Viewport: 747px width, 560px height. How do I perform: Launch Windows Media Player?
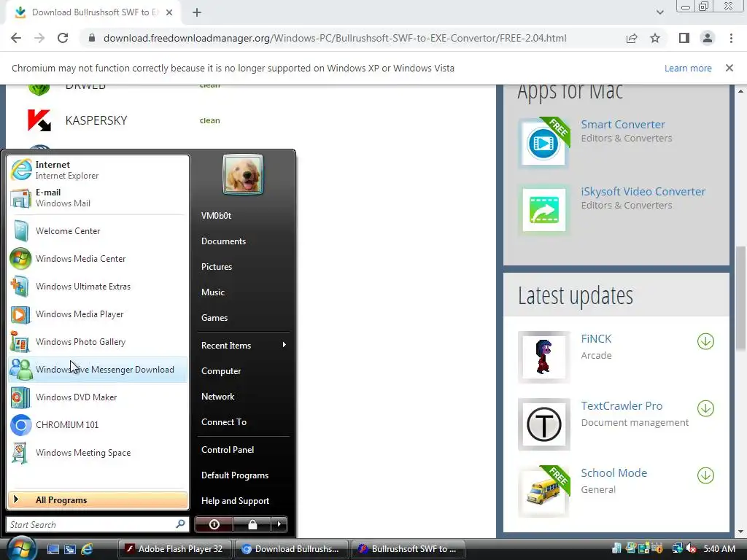pos(98,314)
